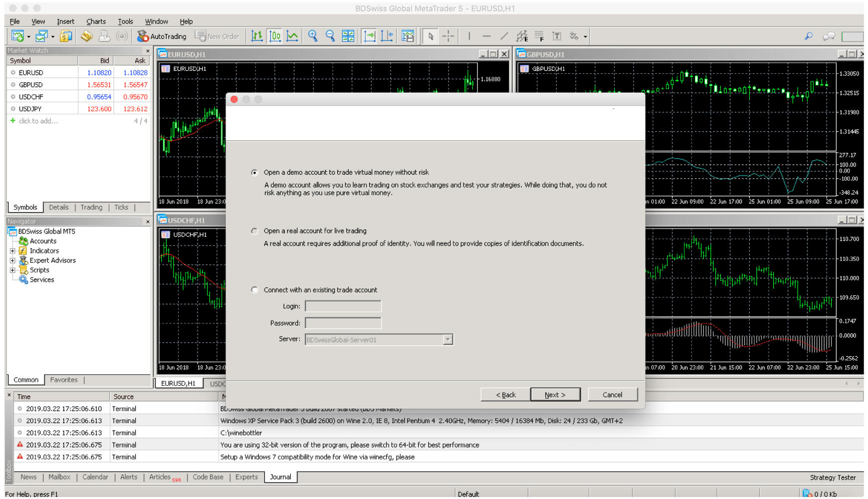
Task: Select the cursor arrow tool
Action: [431, 36]
